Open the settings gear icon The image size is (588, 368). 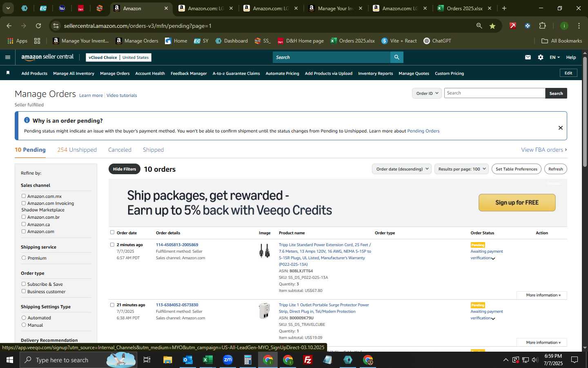[541, 57]
